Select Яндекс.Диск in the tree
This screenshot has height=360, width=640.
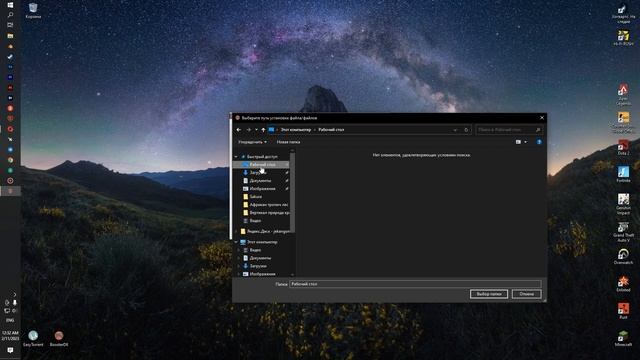pyautogui.click(x=264, y=231)
